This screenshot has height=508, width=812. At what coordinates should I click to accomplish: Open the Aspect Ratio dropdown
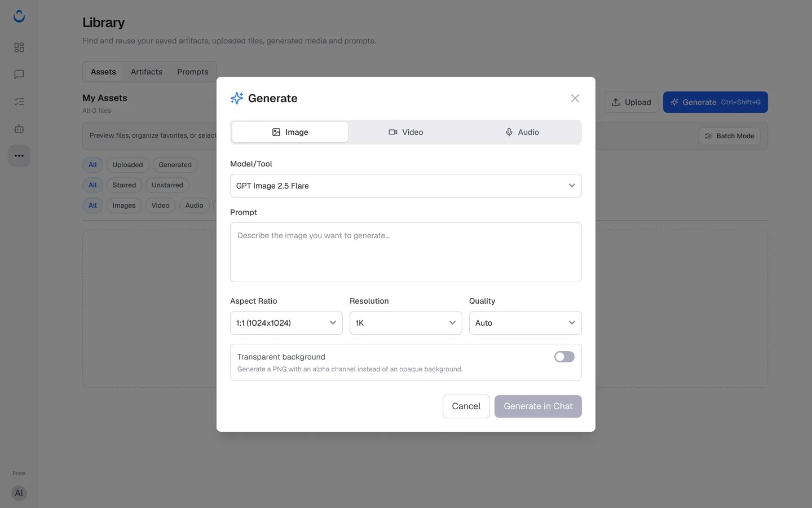pos(286,323)
